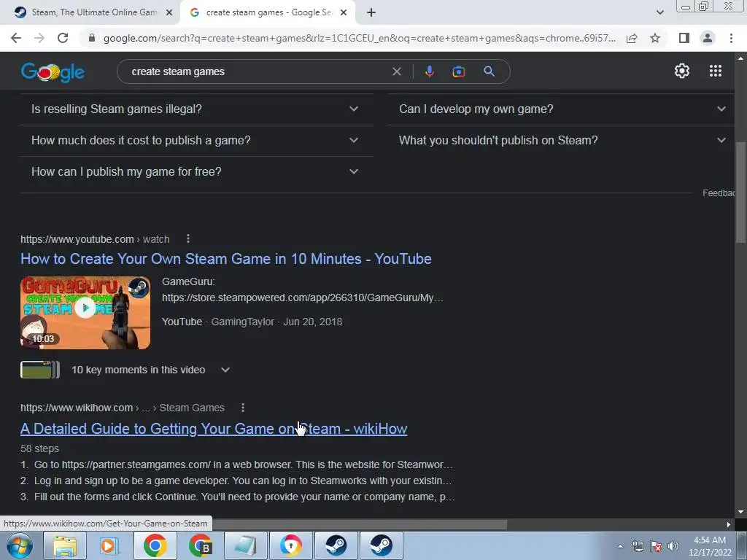Click the network tray icon
This screenshot has width=747, height=560.
[x=638, y=546]
